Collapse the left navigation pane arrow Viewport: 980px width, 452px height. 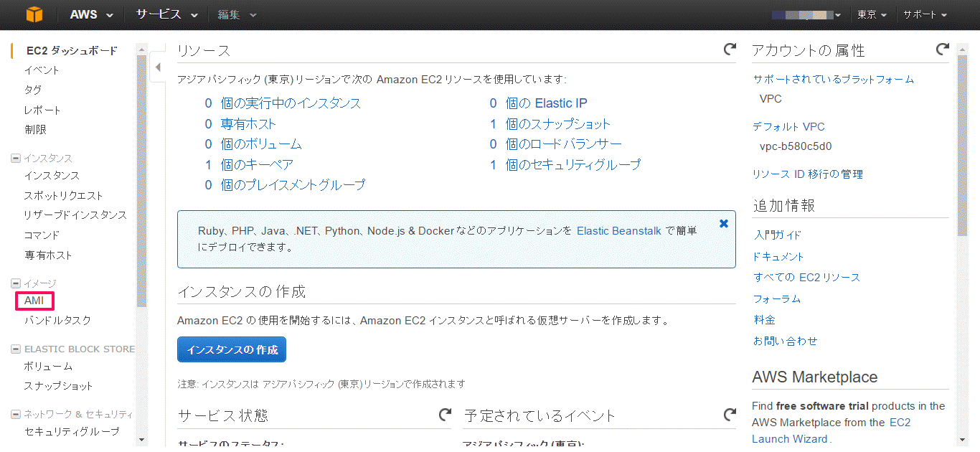(x=158, y=67)
